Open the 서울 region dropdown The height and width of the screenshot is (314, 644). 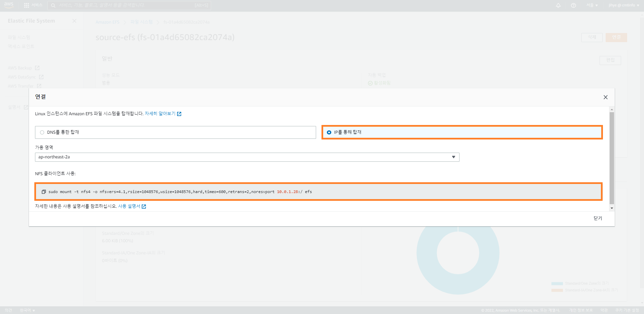(592, 5)
